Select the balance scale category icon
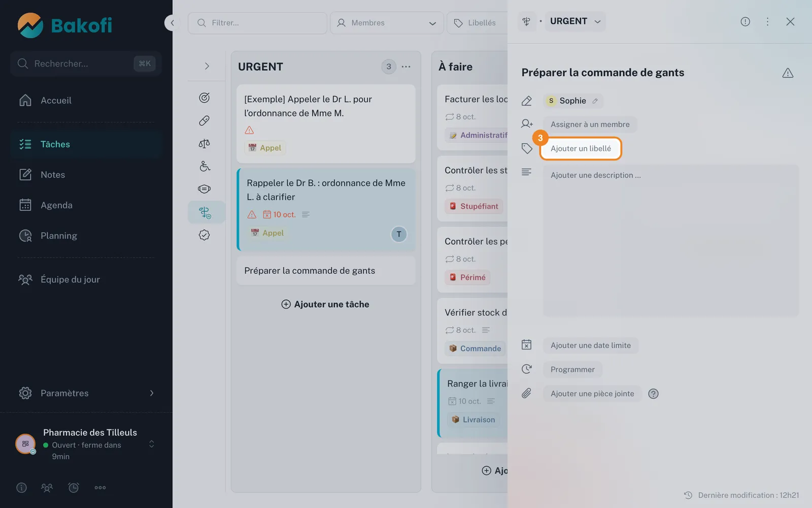Screen dimensions: 812x508 coord(205,143)
